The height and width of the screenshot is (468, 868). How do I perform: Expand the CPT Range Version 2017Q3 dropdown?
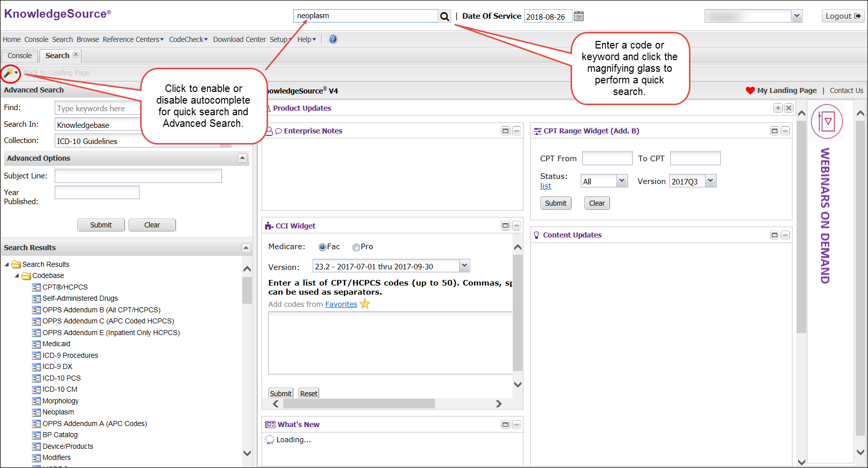coord(710,181)
